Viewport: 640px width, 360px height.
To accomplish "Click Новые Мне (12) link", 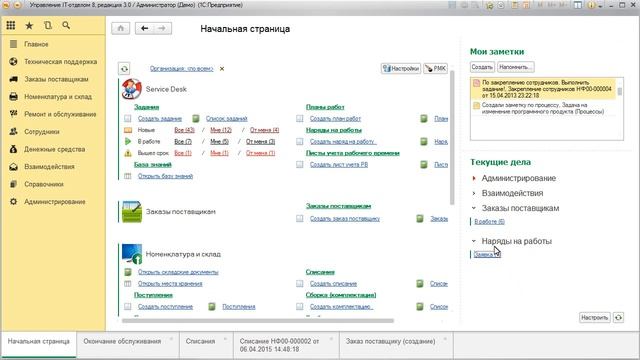I will click(221, 130).
